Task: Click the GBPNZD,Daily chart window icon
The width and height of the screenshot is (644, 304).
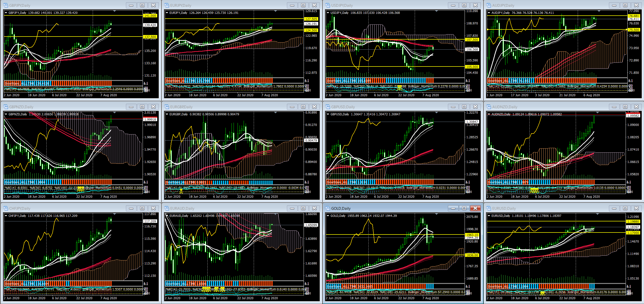Action: [x=6, y=107]
